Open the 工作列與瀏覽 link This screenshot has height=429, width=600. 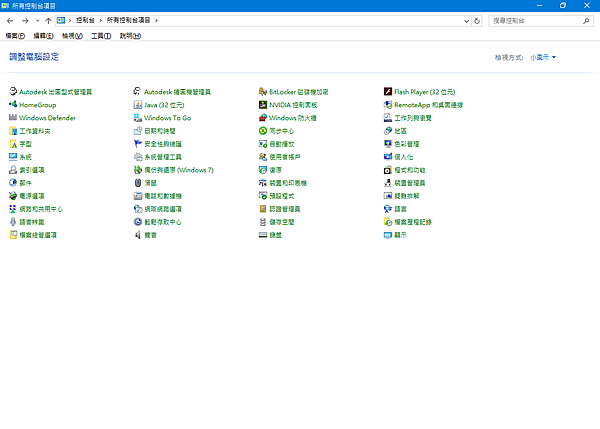point(413,118)
